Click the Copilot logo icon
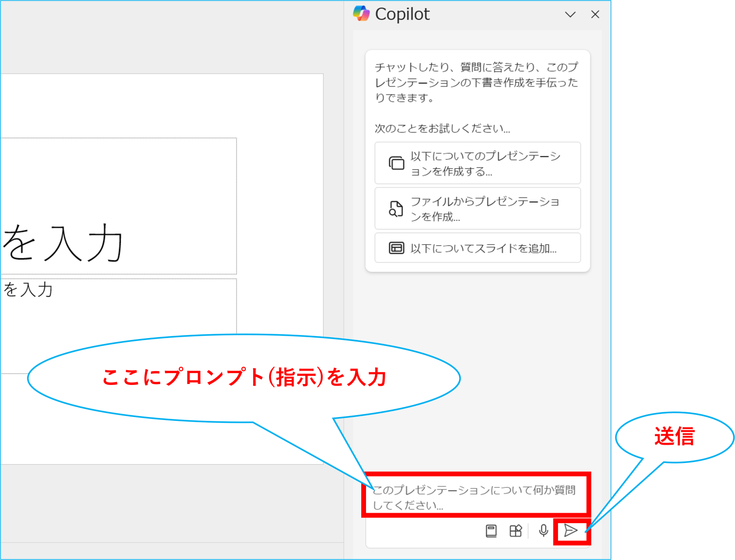The height and width of the screenshot is (560, 735). pos(362,14)
